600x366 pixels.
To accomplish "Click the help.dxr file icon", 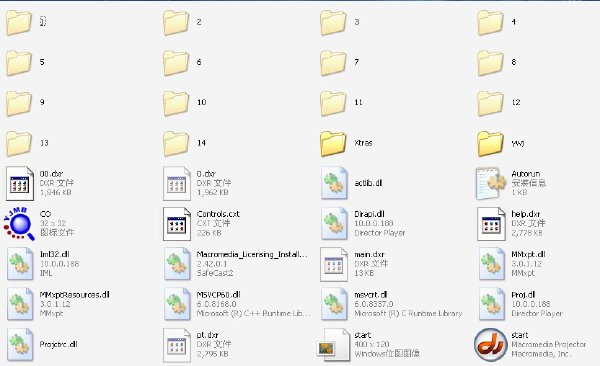I will [491, 224].
